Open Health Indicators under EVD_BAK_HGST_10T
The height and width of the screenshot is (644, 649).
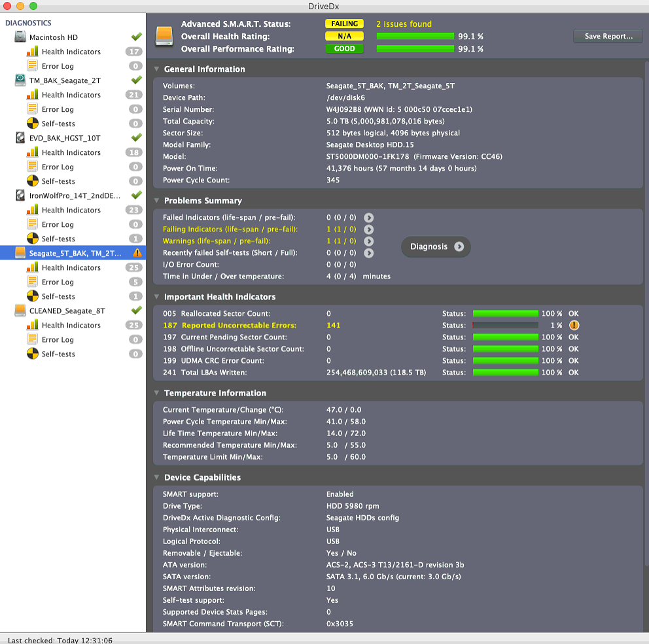coord(71,152)
